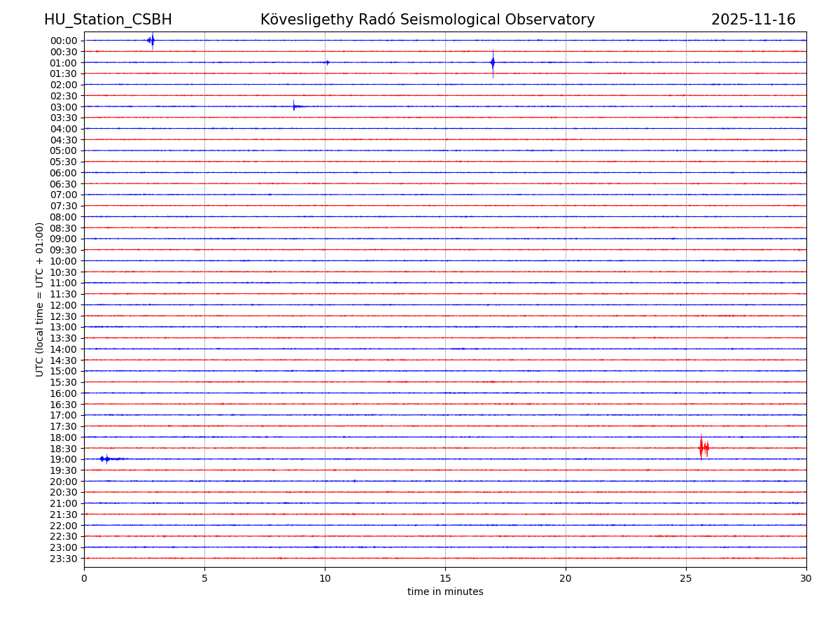The height and width of the screenshot is (630, 840).
Task: Click the UTC local time y-axis label
Action: click(x=40, y=299)
